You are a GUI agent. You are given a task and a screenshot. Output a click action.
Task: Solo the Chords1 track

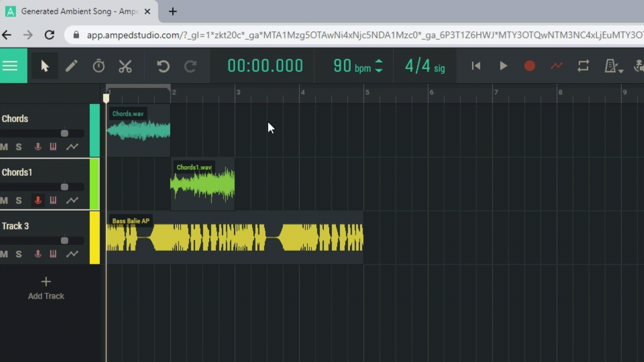point(19,200)
